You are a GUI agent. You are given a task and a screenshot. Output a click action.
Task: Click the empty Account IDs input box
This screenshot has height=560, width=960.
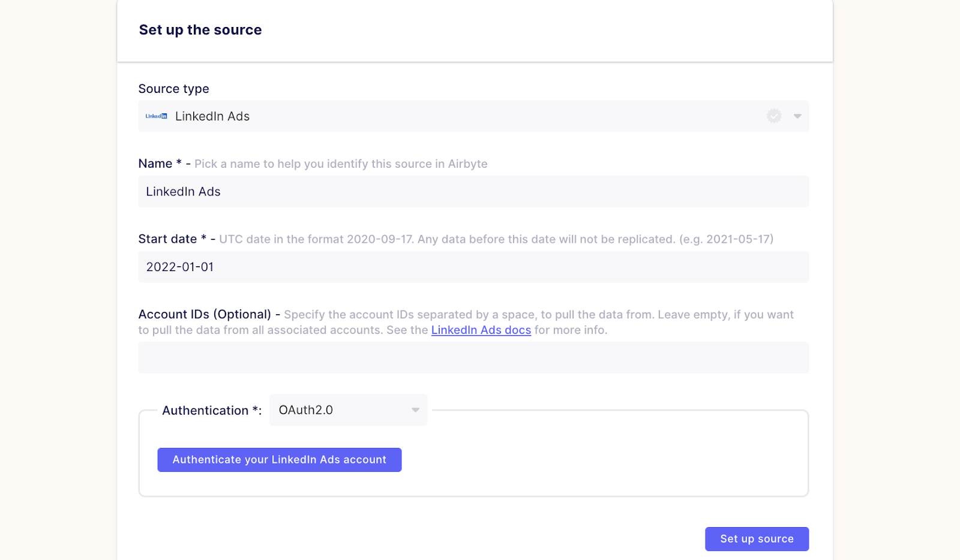tap(473, 357)
